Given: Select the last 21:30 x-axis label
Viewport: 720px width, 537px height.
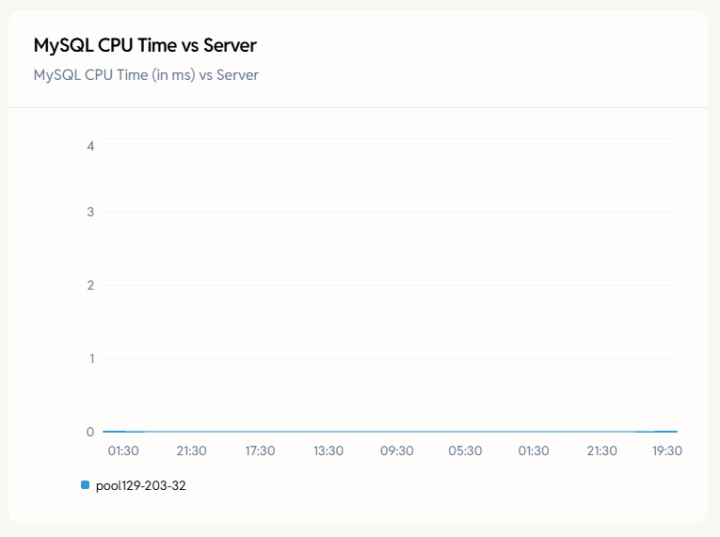Looking at the screenshot, I should [x=601, y=451].
